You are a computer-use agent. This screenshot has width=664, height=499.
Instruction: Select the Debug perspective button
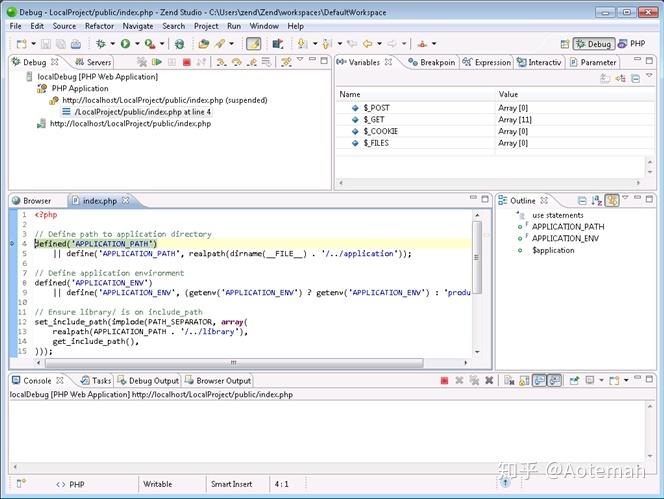(594, 44)
